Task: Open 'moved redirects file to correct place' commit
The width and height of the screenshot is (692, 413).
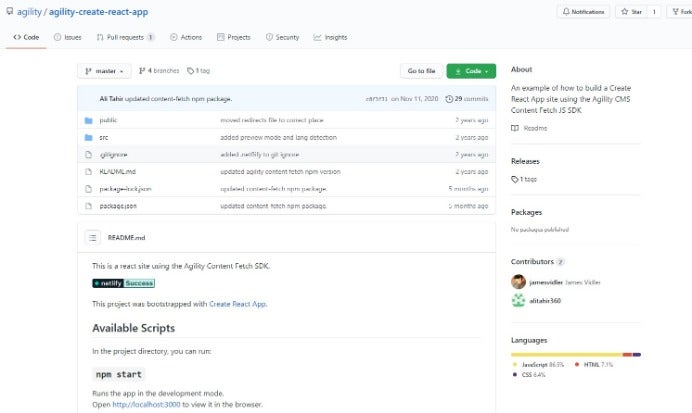Action: 272,120
